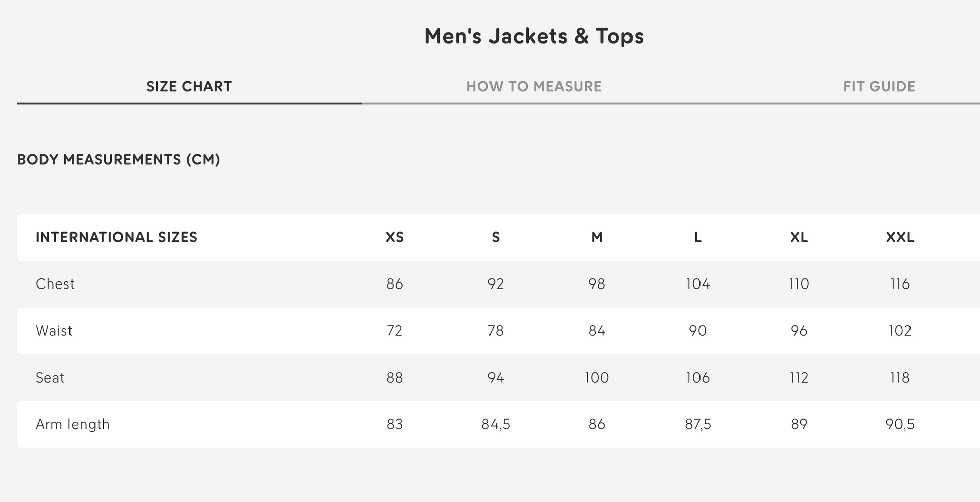Select the L size column header
This screenshot has width=980, height=502.
point(697,237)
